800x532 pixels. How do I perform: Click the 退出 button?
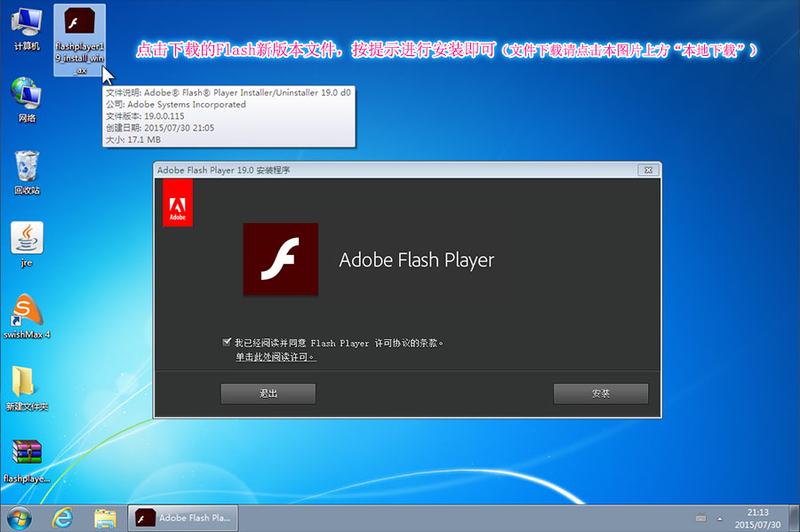coord(268,394)
